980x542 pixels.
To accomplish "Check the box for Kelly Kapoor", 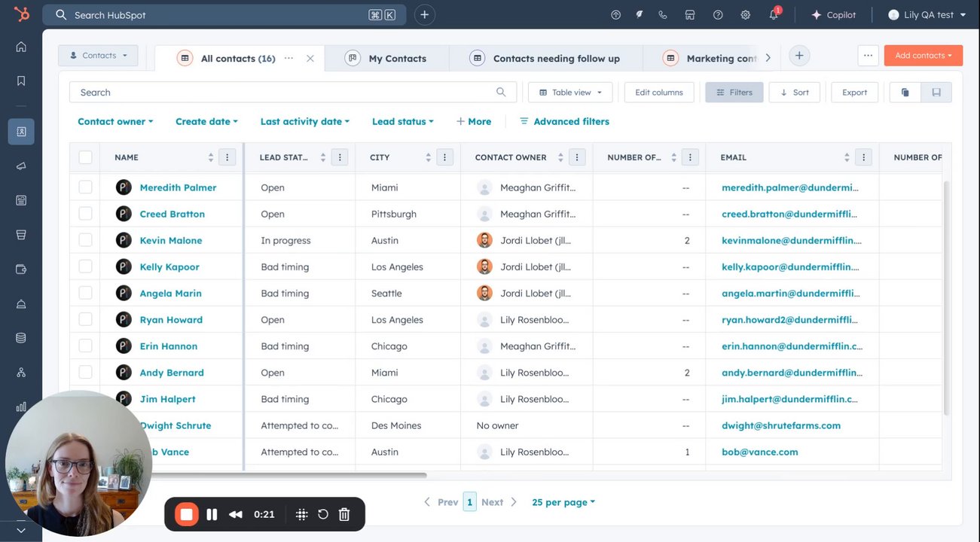I will click(85, 266).
